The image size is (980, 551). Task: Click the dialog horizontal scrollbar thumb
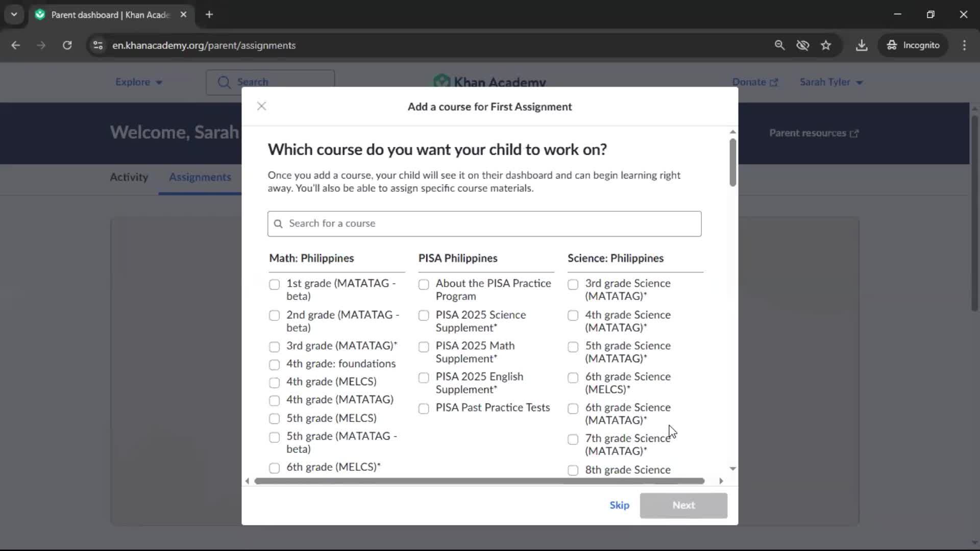pyautogui.click(x=479, y=481)
